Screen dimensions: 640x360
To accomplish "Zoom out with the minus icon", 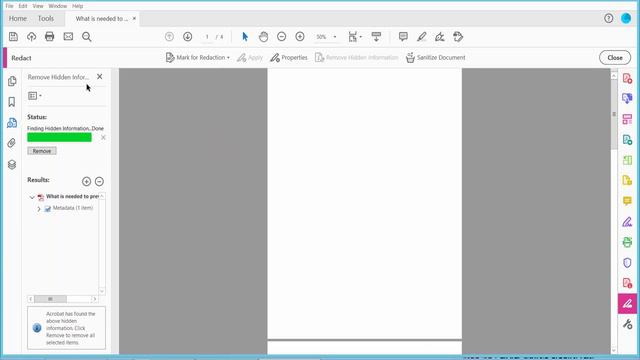I will click(282, 37).
